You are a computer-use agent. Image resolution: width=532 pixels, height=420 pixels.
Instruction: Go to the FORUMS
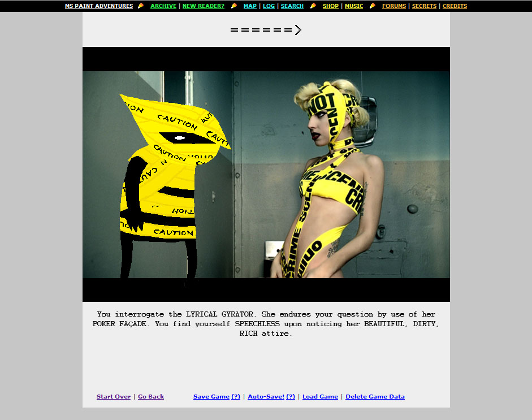pyautogui.click(x=394, y=6)
